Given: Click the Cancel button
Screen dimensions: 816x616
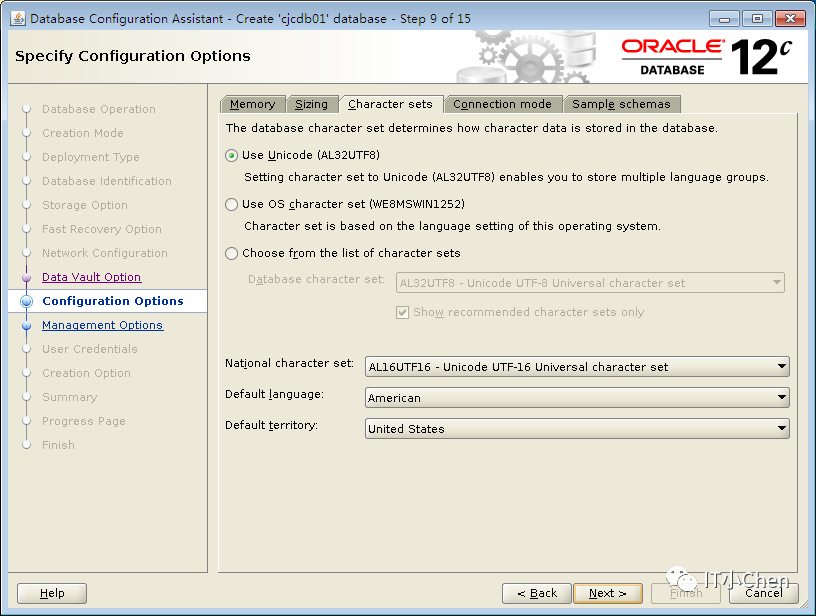Looking at the screenshot, I should coord(763,593).
